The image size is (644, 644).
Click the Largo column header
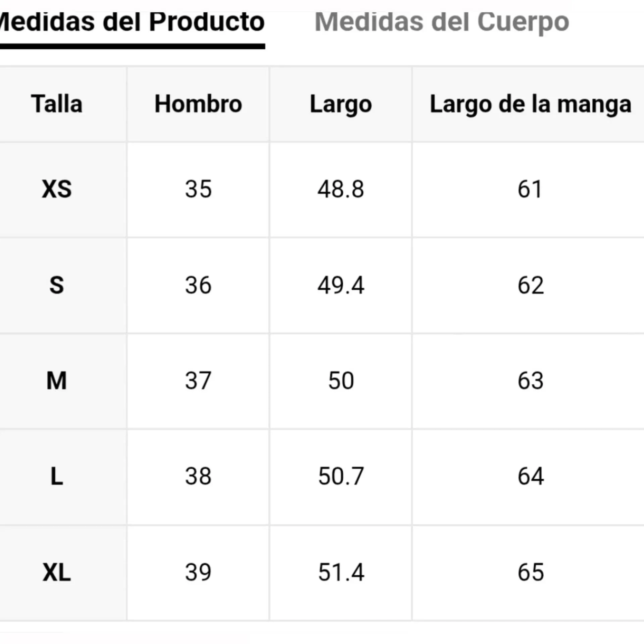[341, 105]
